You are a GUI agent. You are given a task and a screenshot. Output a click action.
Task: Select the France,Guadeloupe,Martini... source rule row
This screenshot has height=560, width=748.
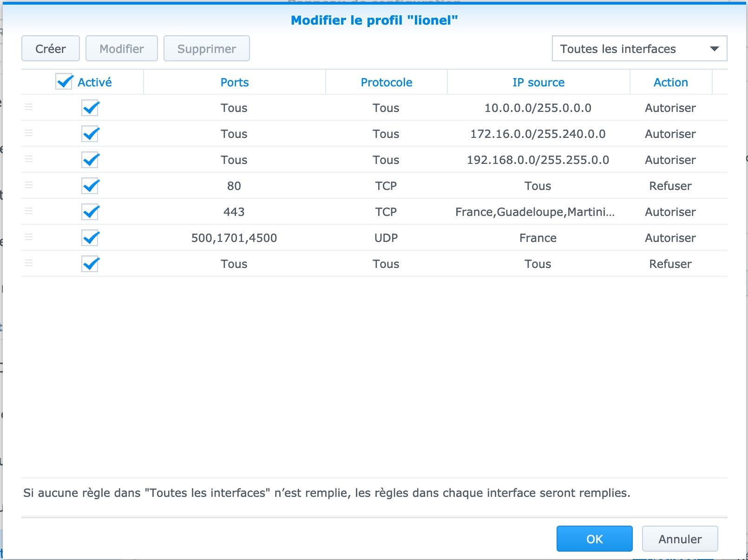(x=374, y=212)
